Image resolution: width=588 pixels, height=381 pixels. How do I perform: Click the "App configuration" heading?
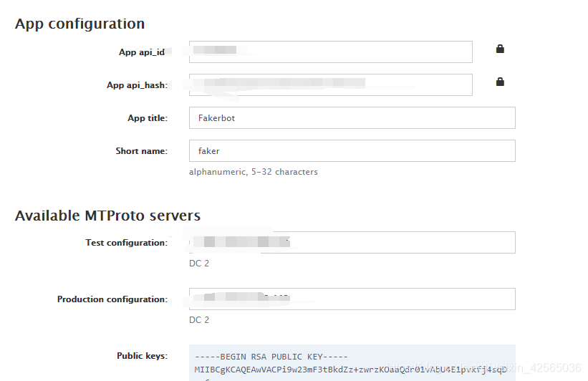[x=79, y=24]
